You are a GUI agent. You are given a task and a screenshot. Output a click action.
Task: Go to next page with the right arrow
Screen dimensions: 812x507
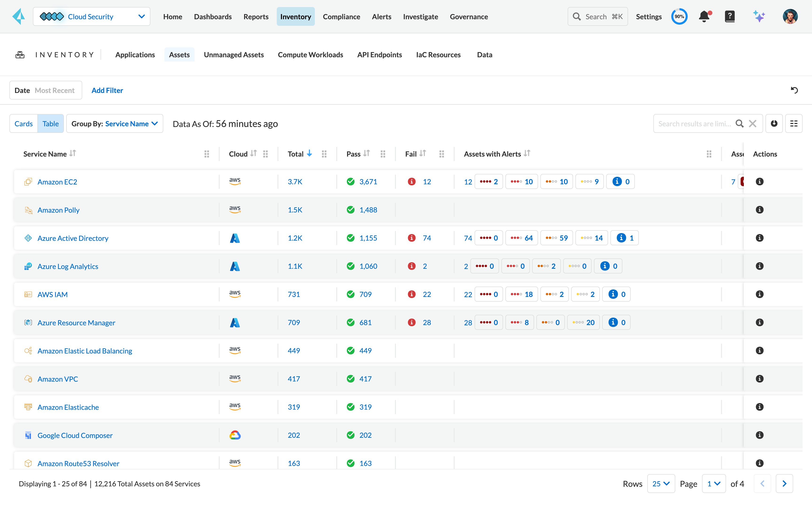pyautogui.click(x=785, y=484)
